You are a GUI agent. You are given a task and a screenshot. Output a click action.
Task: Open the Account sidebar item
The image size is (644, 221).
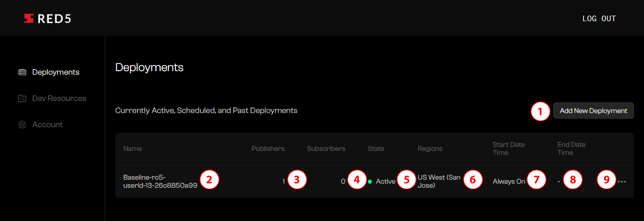[x=40, y=125]
